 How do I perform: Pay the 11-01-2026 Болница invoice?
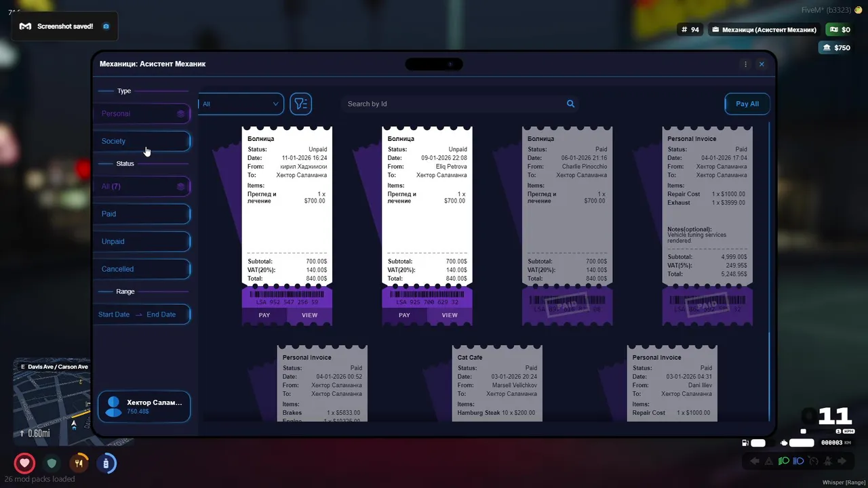(264, 315)
